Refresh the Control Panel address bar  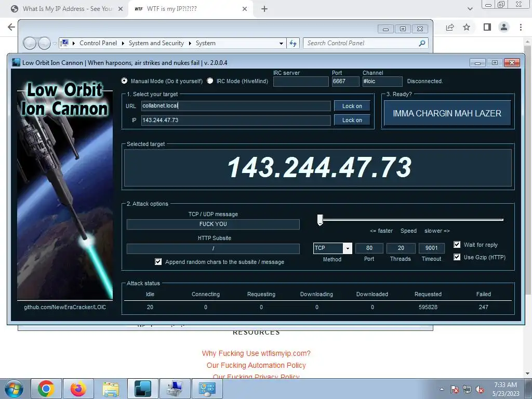[x=293, y=43]
